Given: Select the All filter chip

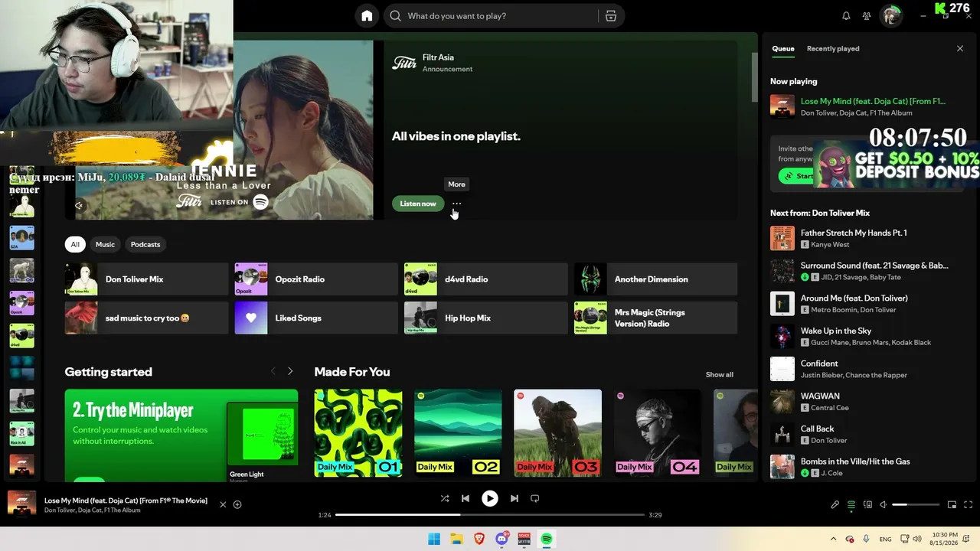Looking at the screenshot, I should click(75, 244).
